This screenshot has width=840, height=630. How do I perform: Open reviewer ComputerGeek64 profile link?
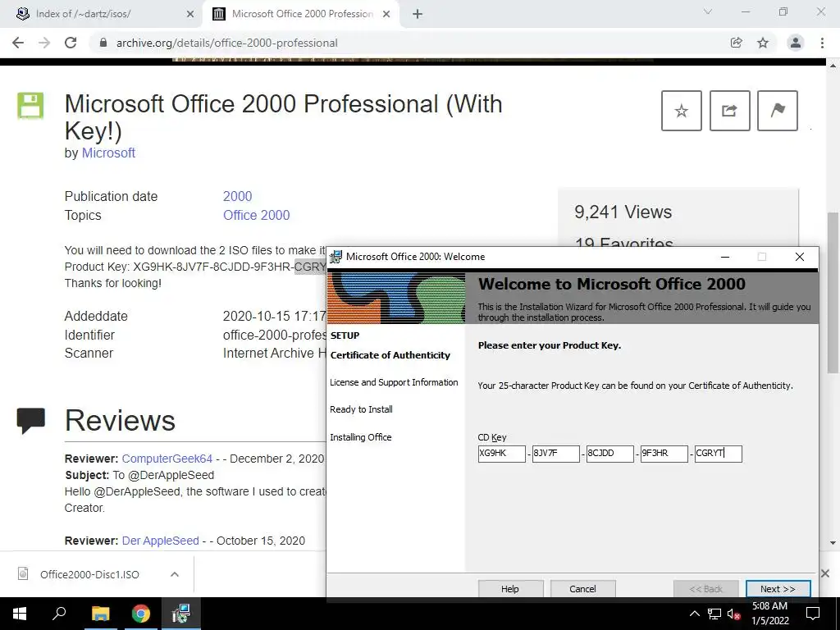(167, 459)
